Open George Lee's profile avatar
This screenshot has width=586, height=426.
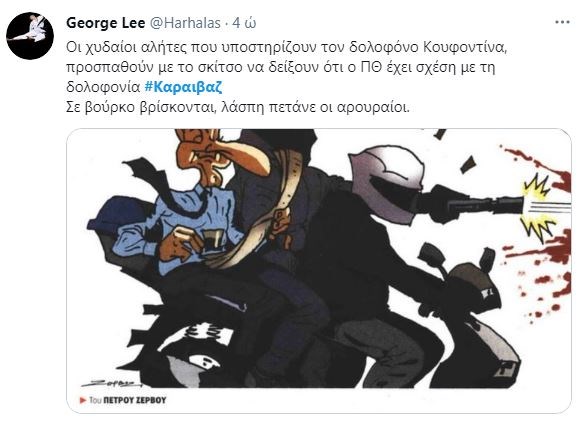click(30, 36)
